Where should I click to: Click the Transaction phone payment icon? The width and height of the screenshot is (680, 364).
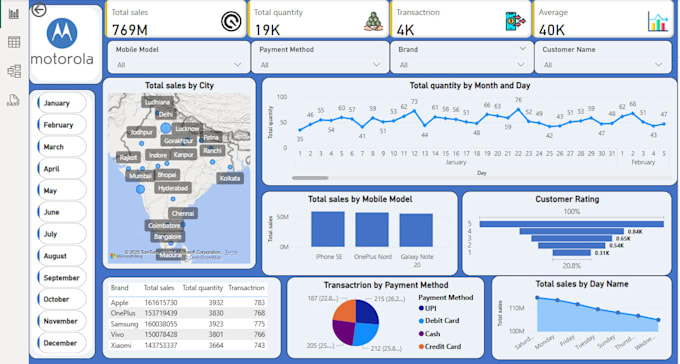(515, 21)
